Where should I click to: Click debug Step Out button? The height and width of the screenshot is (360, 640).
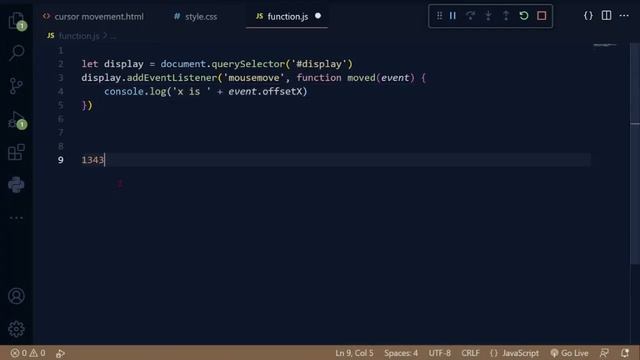click(506, 16)
